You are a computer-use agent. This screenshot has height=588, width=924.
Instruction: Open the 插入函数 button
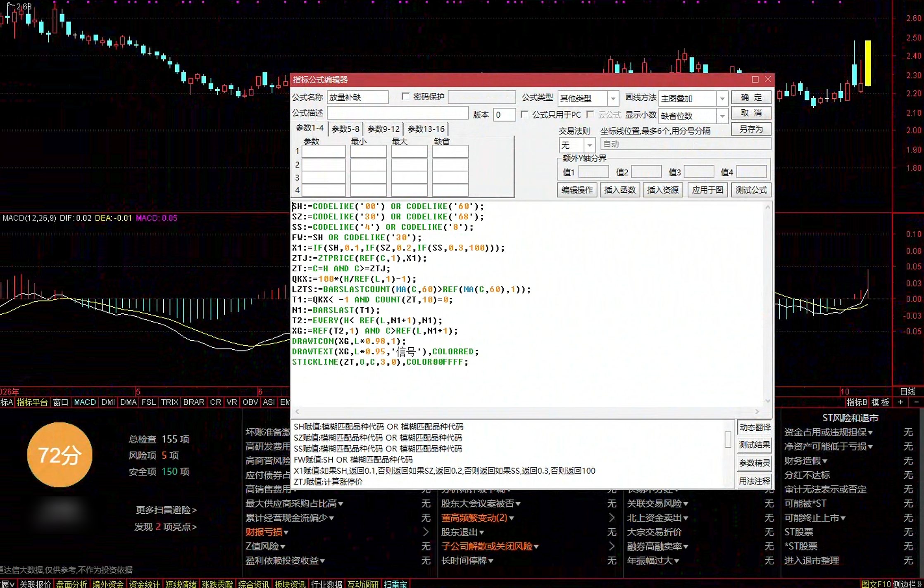coord(620,190)
